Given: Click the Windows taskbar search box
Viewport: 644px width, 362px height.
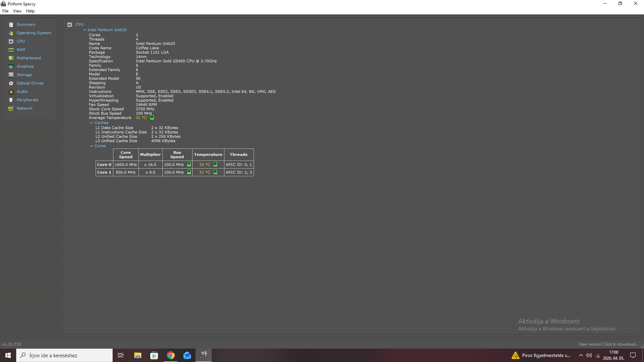Looking at the screenshot, I should [64, 355].
